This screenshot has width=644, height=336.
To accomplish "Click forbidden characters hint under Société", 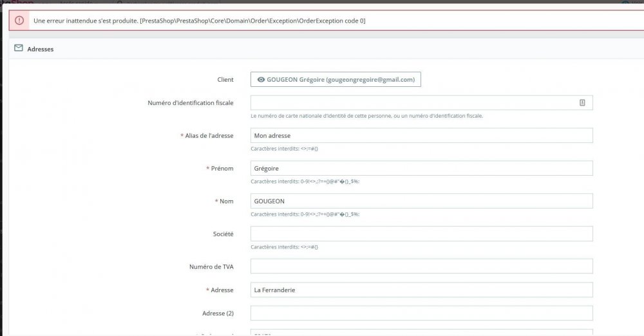I will [284, 247].
